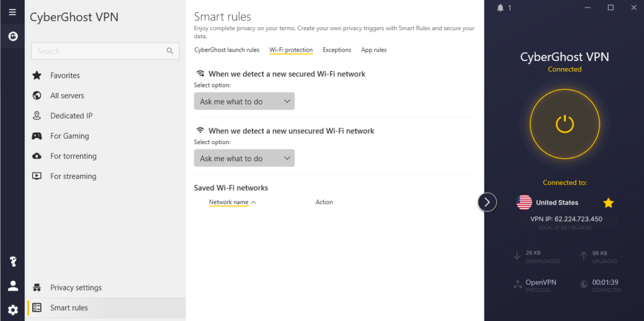The width and height of the screenshot is (644, 321).
Task: Open the App rules tab
Action: (x=374, y=50)
